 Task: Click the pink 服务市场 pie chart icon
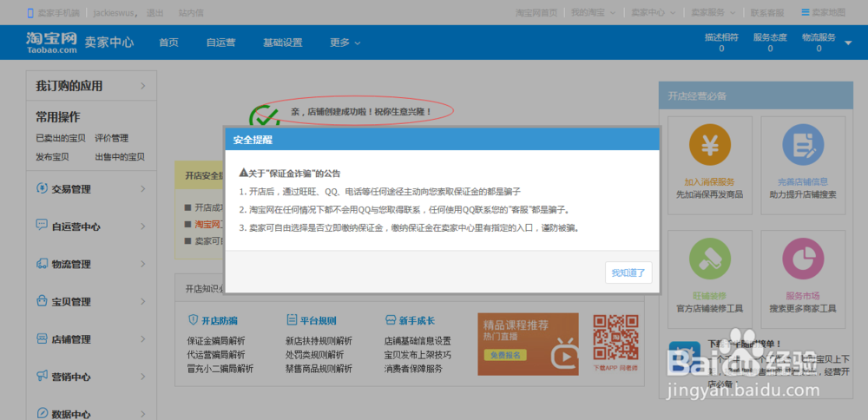click(803, 259)
